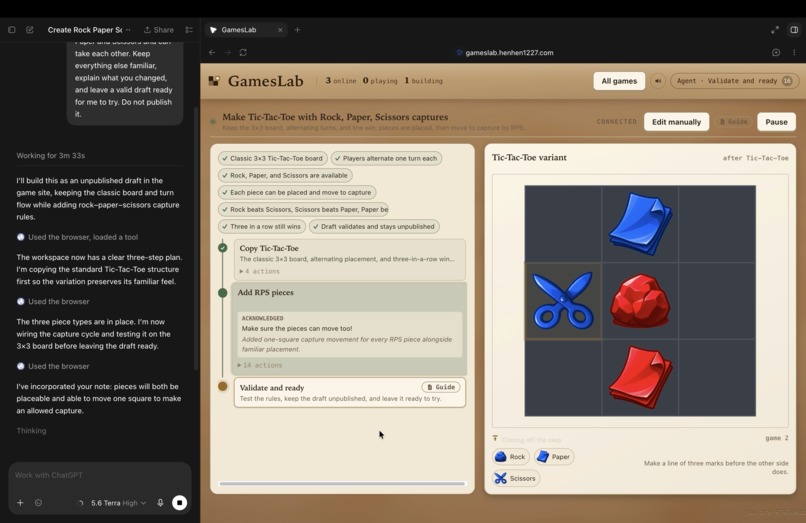Expand the browser pane to fullscreen
Image resolution: width=806 pixels, height=523 pixels.
pos(775,30)
